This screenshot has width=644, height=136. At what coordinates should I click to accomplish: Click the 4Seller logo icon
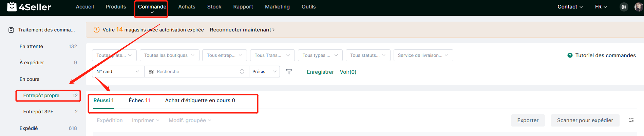(x=12, y=7)
